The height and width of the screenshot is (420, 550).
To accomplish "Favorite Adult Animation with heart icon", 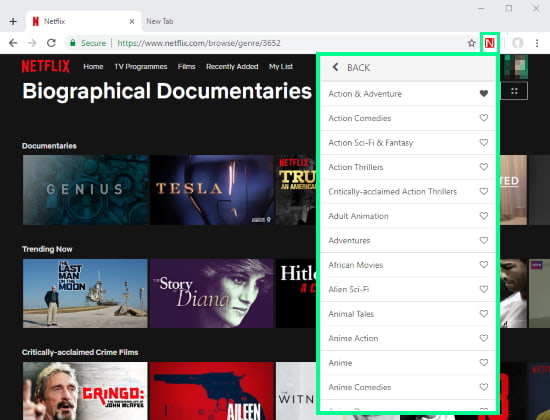I will coord(484,216).
